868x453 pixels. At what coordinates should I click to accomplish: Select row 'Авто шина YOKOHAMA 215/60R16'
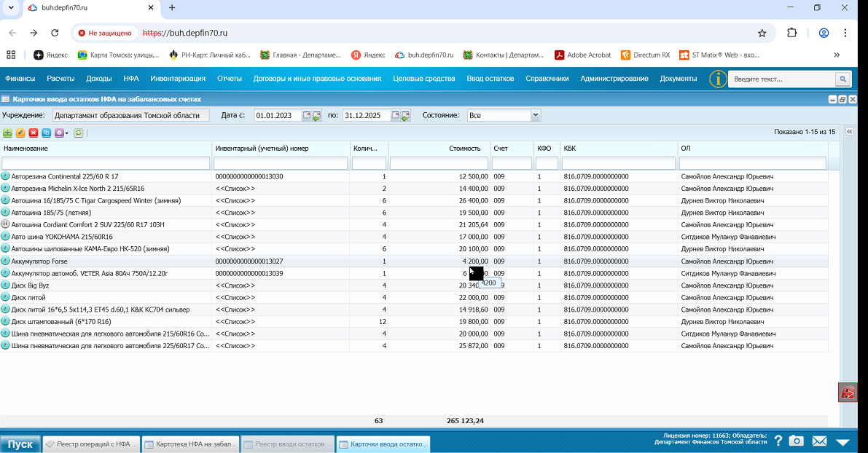(x=414, y=237)
